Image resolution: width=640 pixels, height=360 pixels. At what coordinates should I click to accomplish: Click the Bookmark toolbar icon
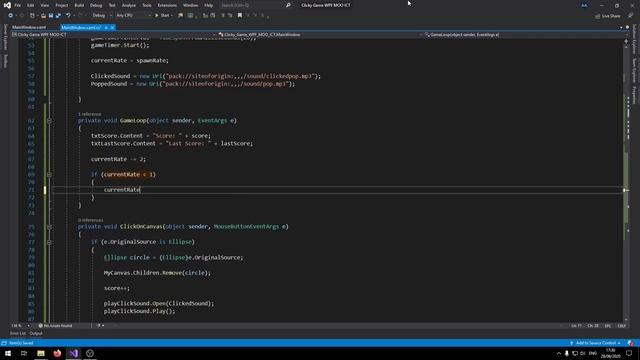click(x=240, y=16)
